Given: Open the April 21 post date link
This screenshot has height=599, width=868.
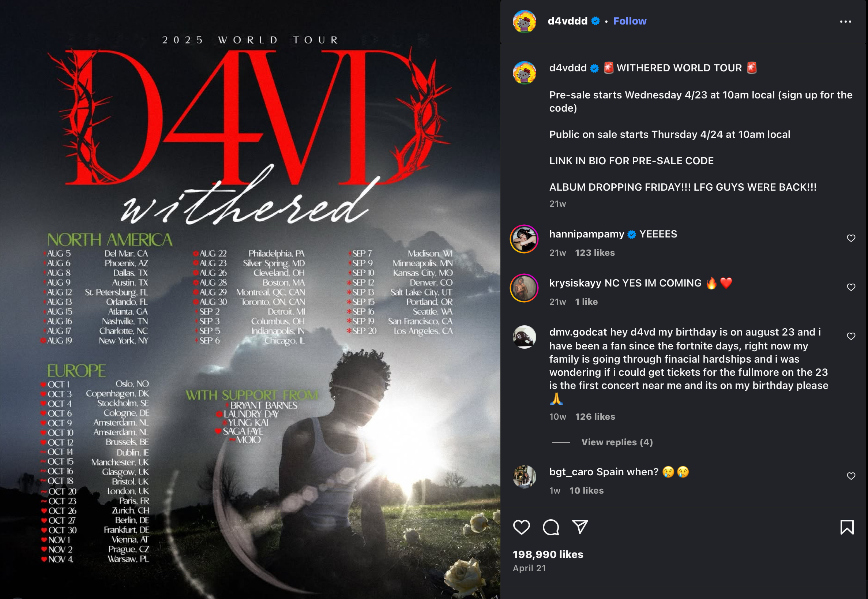Looking at the screenshot, I should tap(529, 568).
